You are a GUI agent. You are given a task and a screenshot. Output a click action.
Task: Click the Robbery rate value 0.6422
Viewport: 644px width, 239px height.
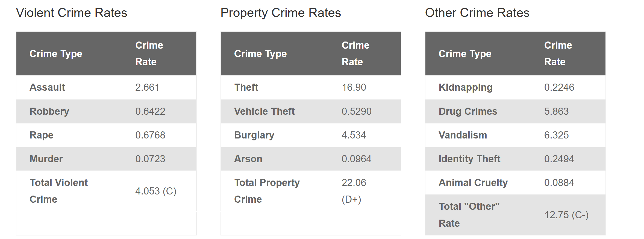click(150, 111)
